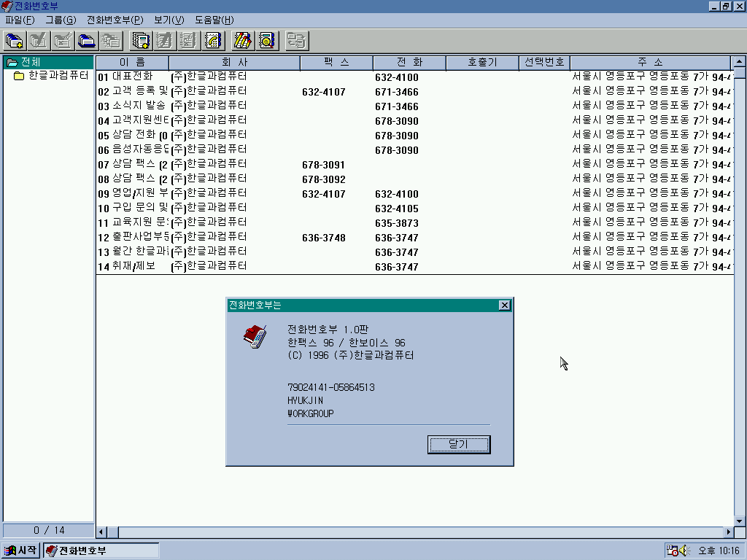Click the greyed edit entry notebook icon
This screenshot has height=560, width=747.
164,41
